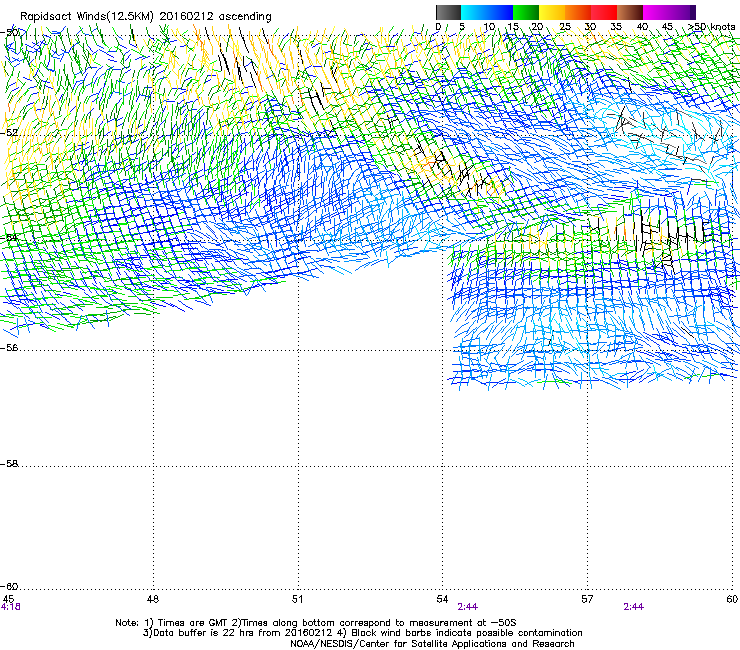Image resolution: width=740 pixels, height=650 pixels.
Task: Click the latitude label -60
Action: [x=9, y=586]
